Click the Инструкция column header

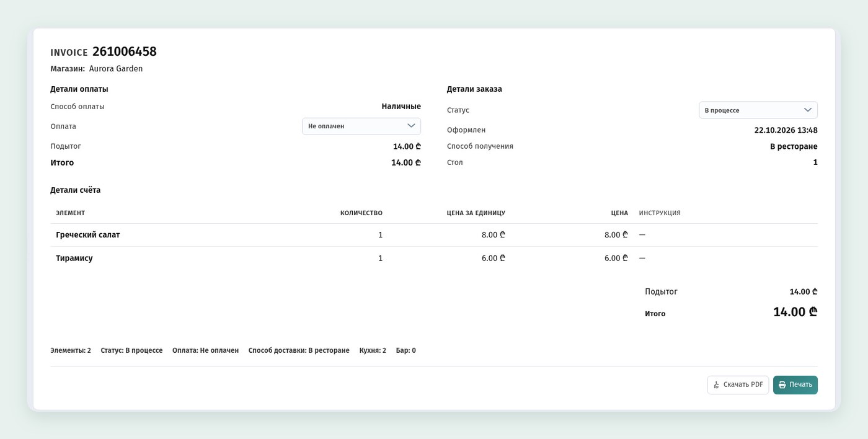coord(660,213)
